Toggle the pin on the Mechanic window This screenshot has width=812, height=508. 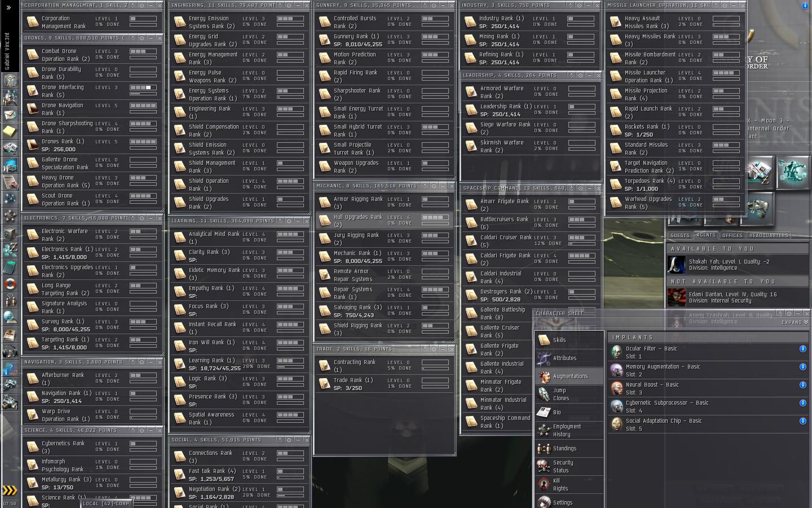[435, 186]
